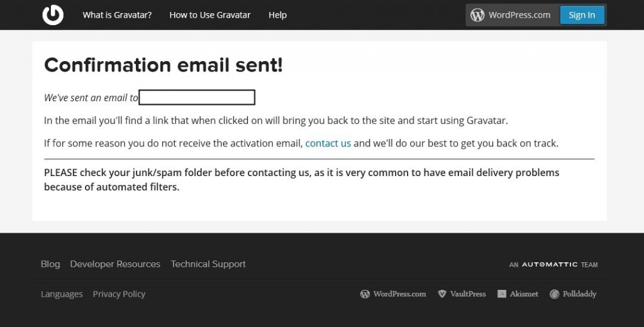Click the blank email address box

[197, 97]
